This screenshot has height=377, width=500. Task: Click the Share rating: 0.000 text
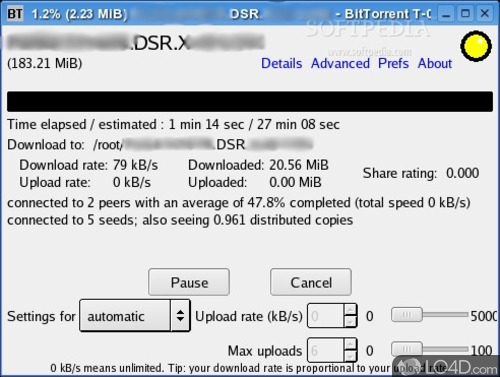(x=421, y=173)
